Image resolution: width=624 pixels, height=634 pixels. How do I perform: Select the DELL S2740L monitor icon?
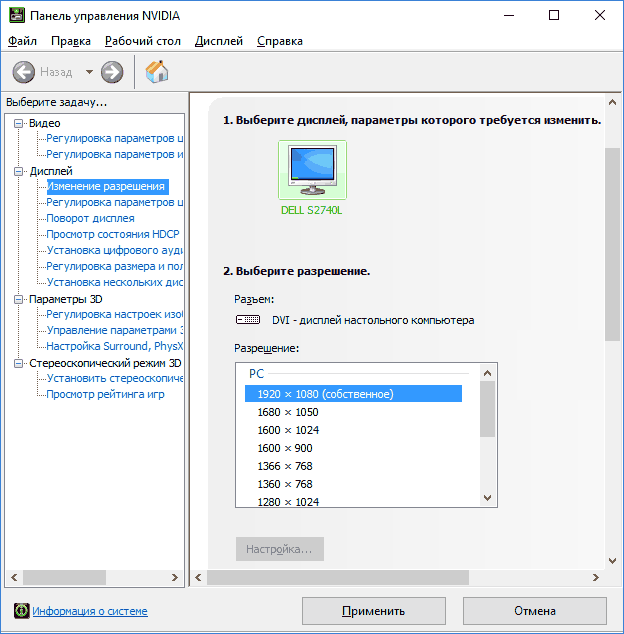312,170
